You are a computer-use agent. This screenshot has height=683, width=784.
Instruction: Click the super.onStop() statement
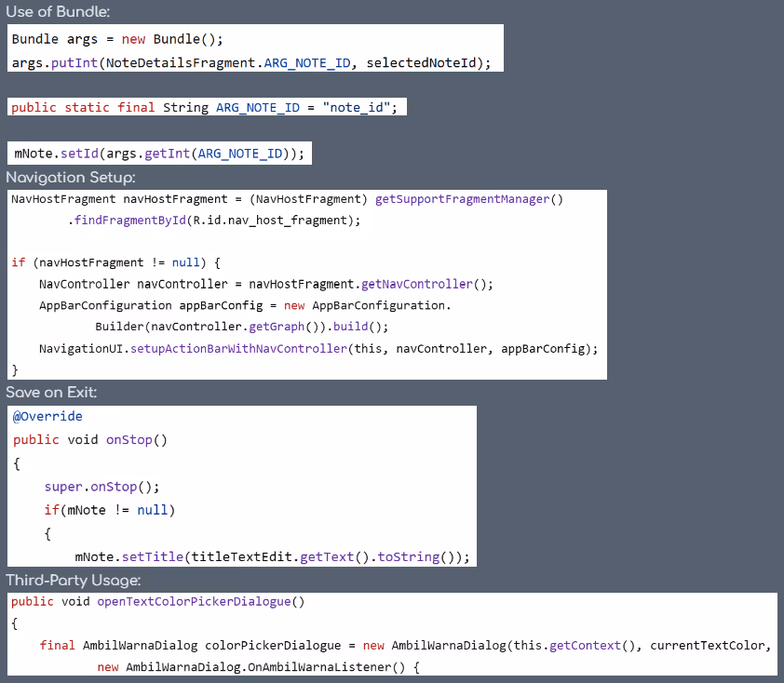coord(102,487)
